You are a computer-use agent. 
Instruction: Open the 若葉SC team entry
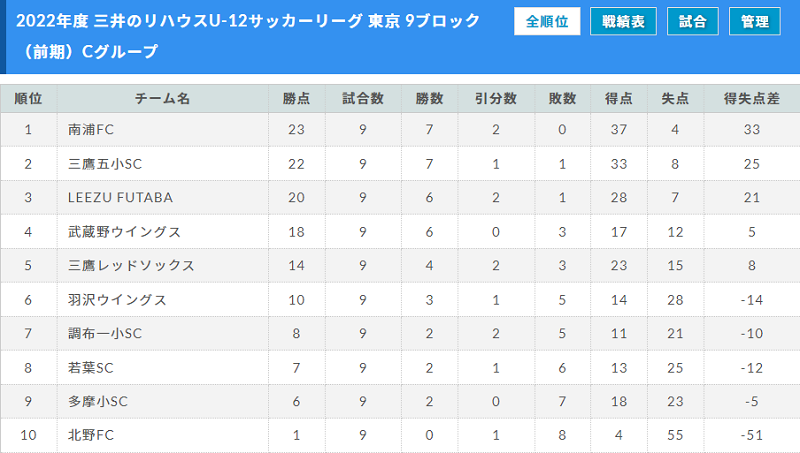(91, 367)
